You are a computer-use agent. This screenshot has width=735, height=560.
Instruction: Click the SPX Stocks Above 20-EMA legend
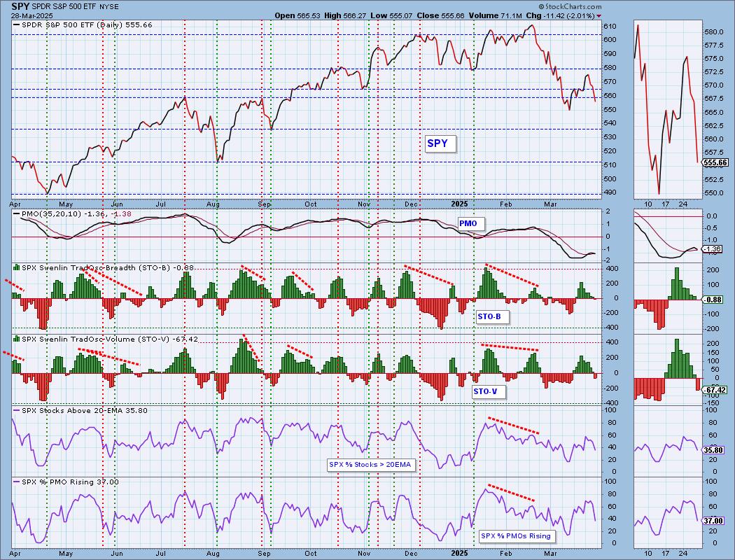click(80, 410)
